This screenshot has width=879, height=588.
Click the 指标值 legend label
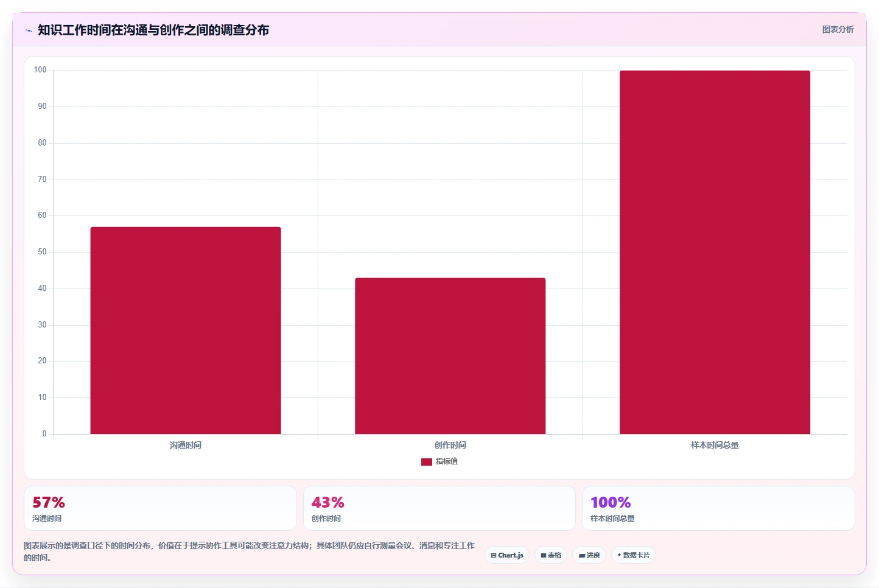click(x=447, y=461)
